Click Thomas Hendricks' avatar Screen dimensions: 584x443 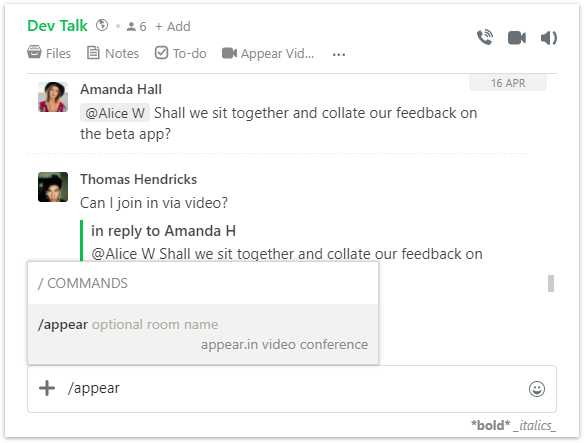point(53,187)
